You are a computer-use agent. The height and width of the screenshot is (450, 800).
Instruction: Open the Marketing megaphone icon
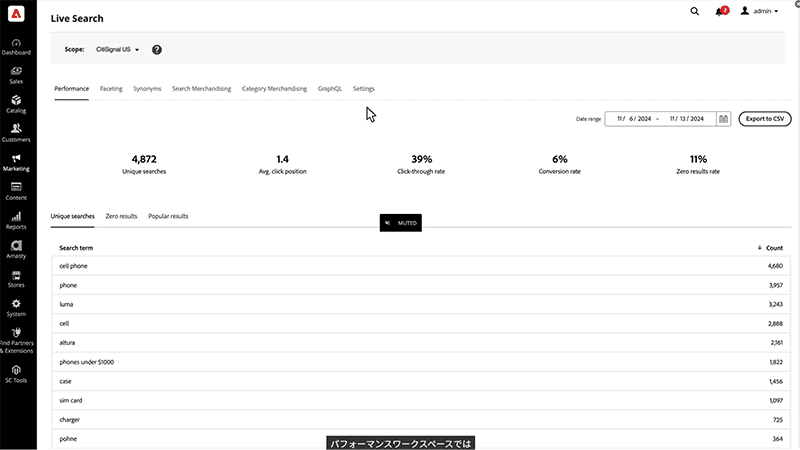click(17, 158)
